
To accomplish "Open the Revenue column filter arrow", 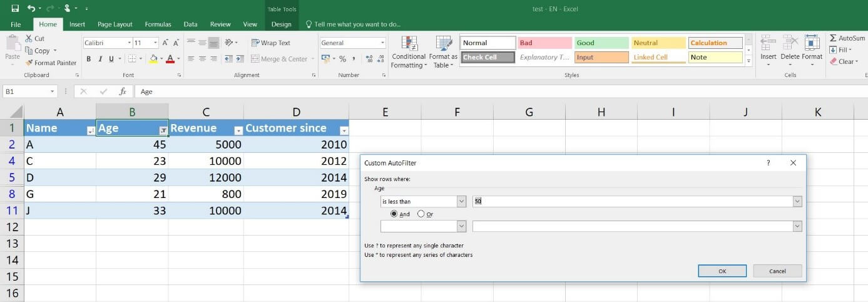I will (238, 131).
